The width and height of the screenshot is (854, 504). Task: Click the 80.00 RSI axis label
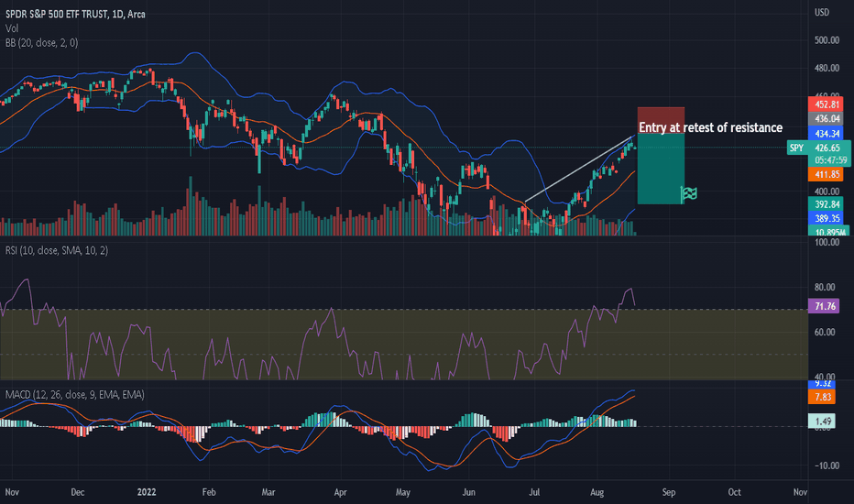[824, 287]
